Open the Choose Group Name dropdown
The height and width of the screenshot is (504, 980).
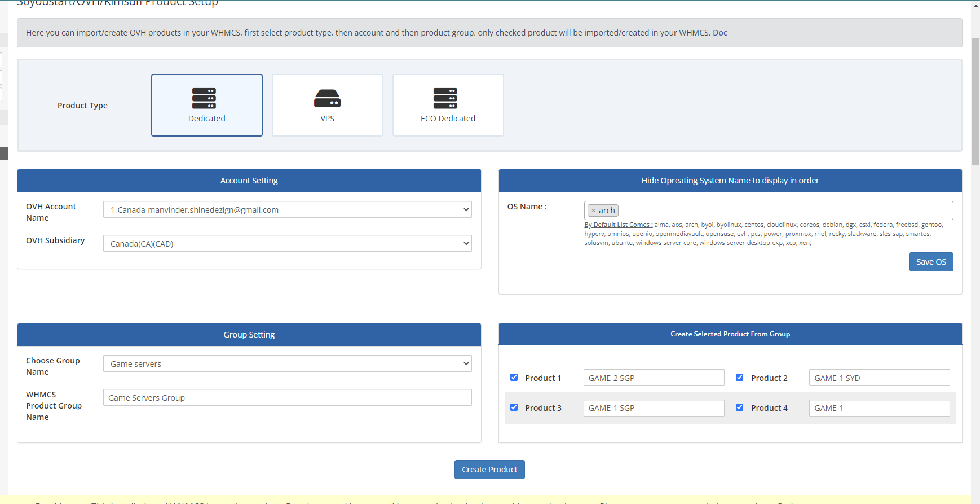coord(288,364)
